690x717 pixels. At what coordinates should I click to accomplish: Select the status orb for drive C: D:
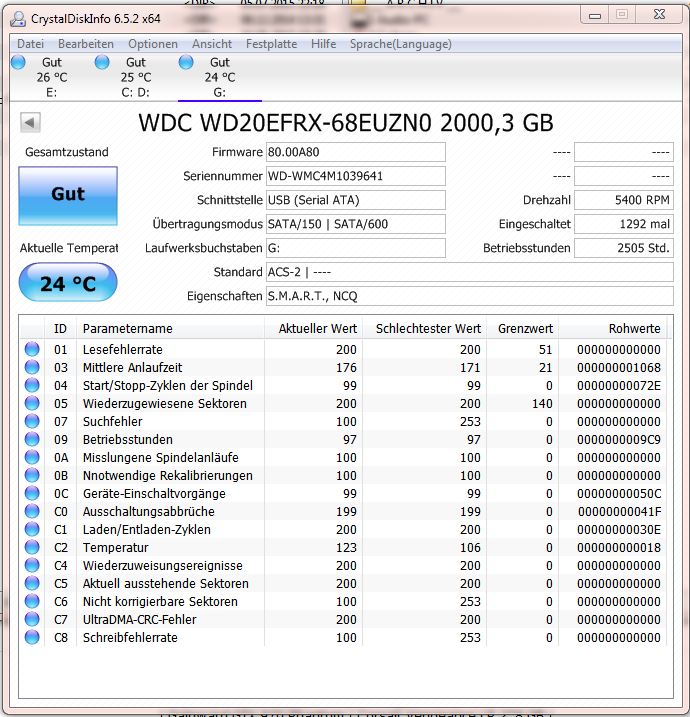[102, 62]
